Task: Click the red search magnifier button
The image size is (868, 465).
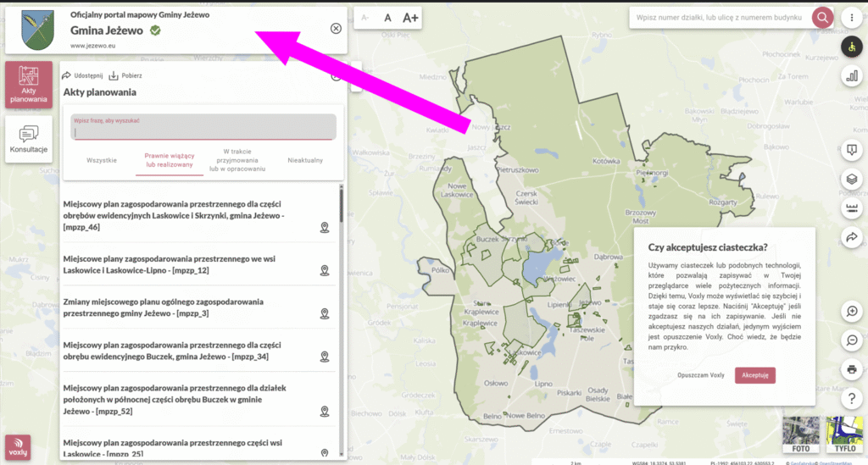Action: tap(822, 18)
